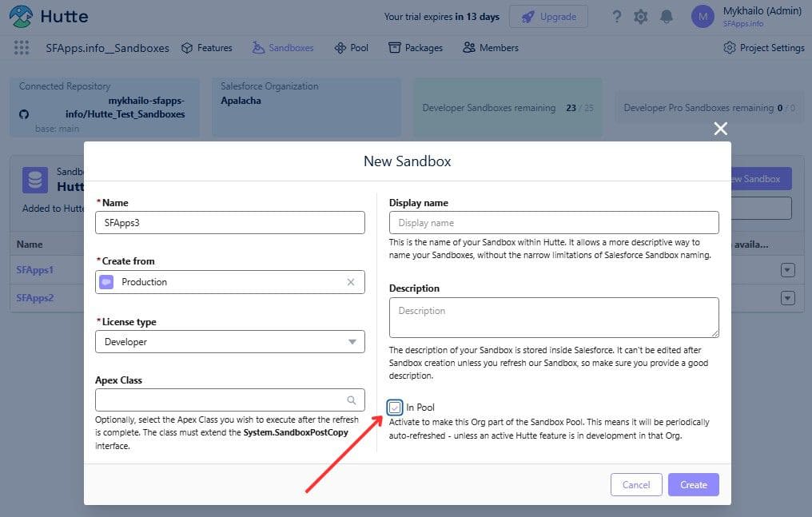Click the user avatar M icon
Viewport: 812px width, 517px height.
point(703,17)
